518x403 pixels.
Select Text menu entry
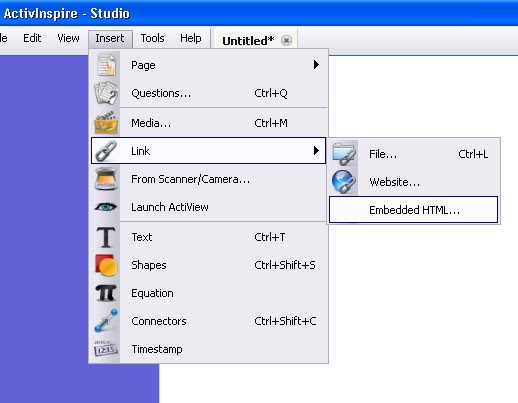[x=208, y=237]
